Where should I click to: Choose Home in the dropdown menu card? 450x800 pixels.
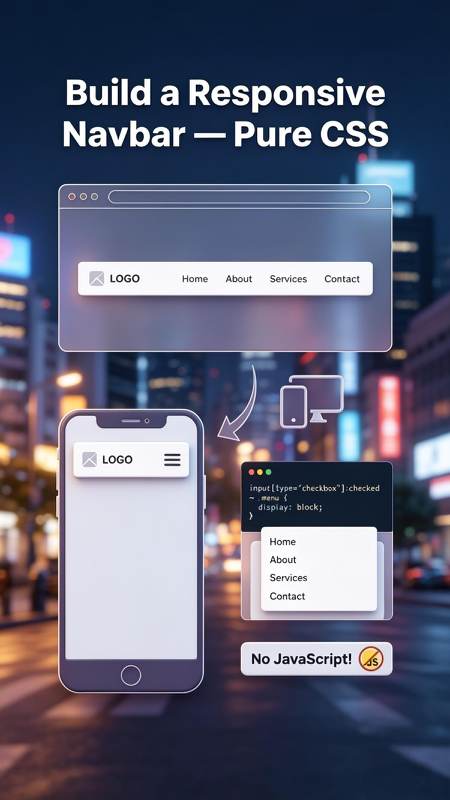[x=283, y=542]
